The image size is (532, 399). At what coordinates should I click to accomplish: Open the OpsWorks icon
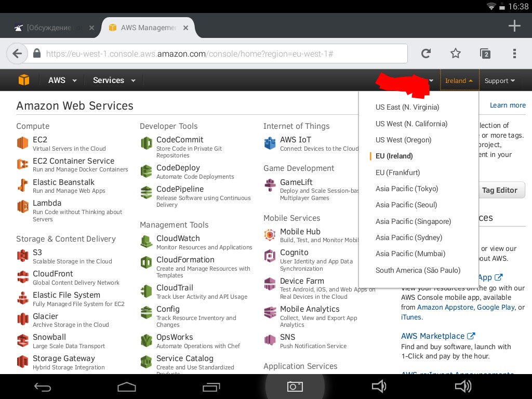tap(146, 341)
